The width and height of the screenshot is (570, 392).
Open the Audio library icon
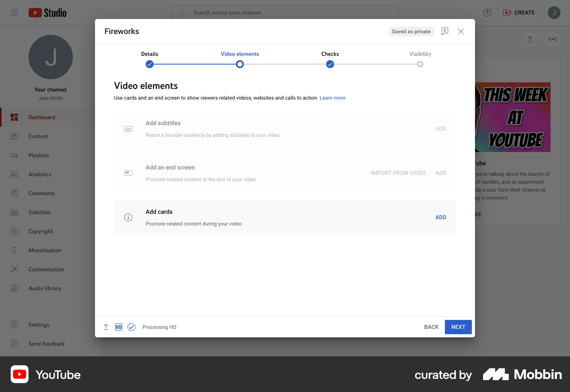[15, 288]
